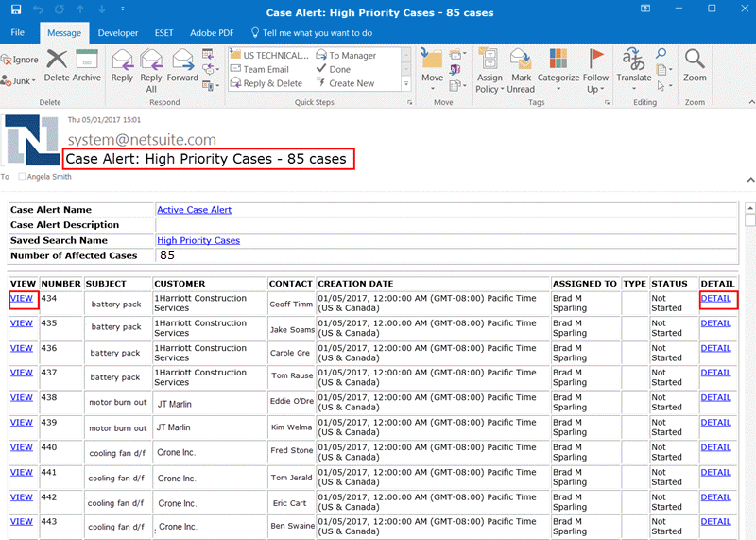Forward this case alert email

coord(182,66)
